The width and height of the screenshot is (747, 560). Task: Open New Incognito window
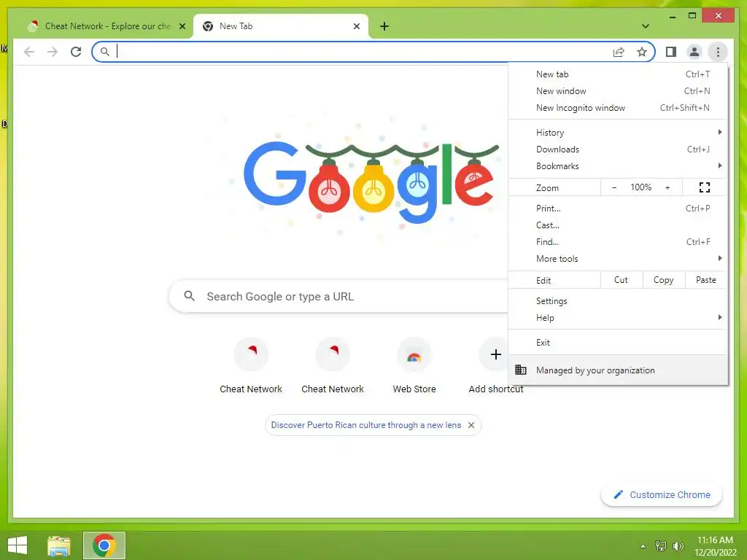pyautogui.click(x=618, y=108)
